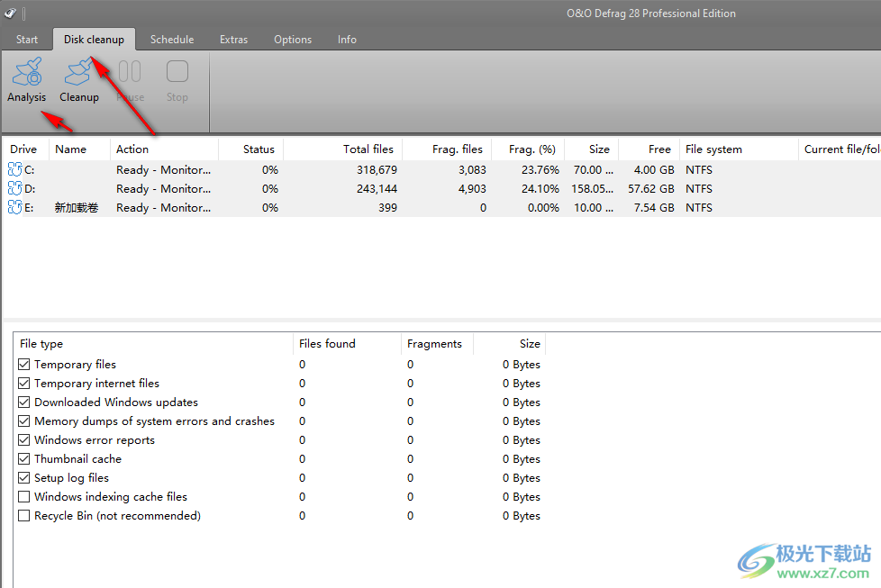Sort drives by the Frag. (%) column header
Screen dimensions: 881x588
[531, 149]
